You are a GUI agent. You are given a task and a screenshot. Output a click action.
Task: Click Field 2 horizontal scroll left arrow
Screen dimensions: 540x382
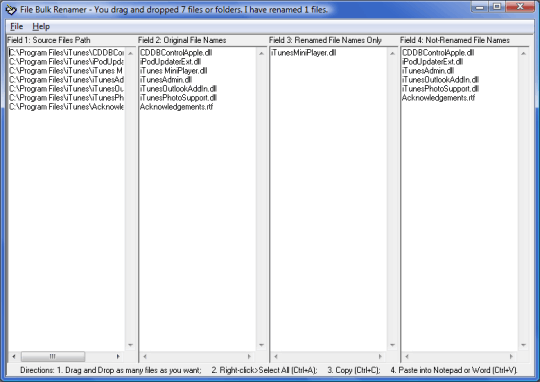(x=145, y=356)
